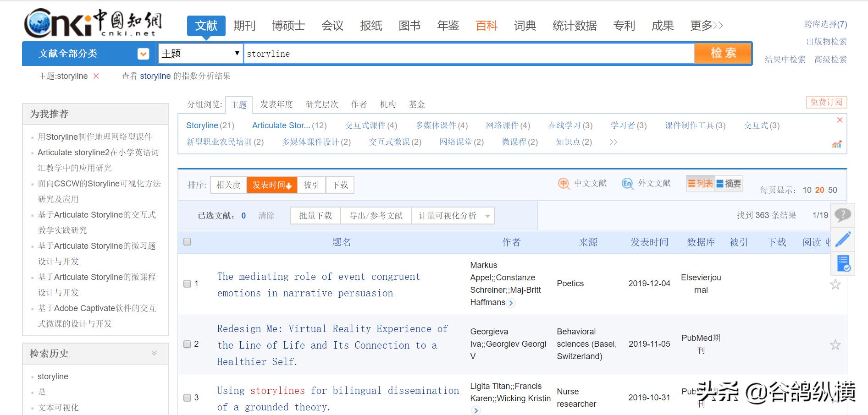Expand Markus Appel author list arrow
This screenshot has width=868, height=415.
pyautogui.click(x=511, y=303)
